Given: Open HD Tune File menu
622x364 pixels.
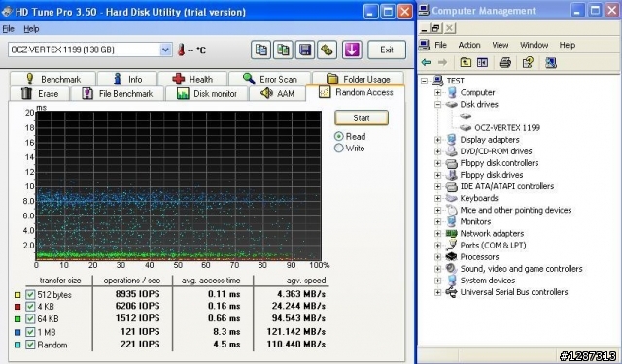Looking at the screenshot, I should [8, 29].
